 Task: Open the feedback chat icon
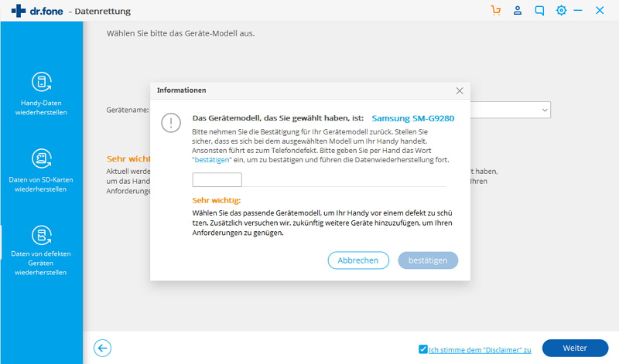(539, 11)
